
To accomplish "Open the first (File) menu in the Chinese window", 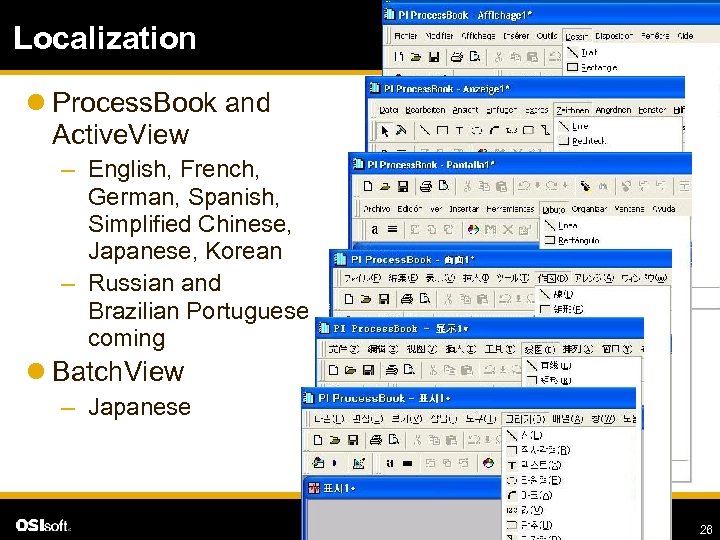I will pos(344,349).
